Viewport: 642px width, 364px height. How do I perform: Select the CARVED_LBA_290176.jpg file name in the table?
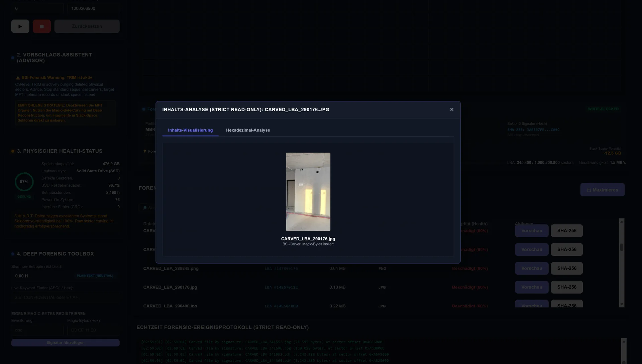(x=170, y=287)
